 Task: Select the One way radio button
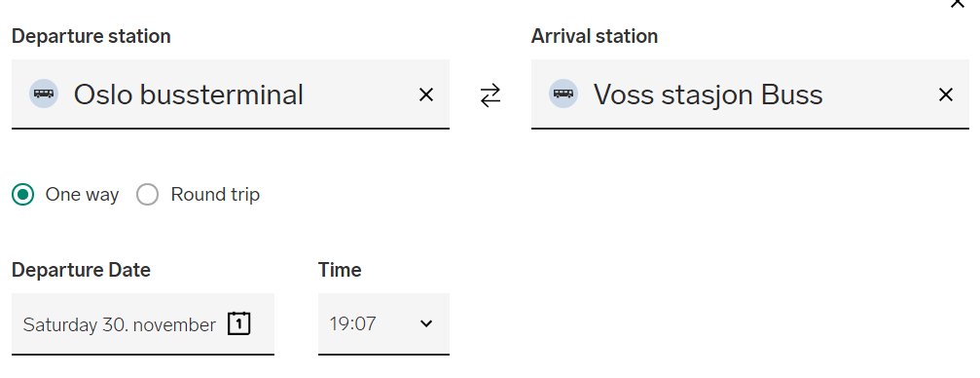coord(23,195)
